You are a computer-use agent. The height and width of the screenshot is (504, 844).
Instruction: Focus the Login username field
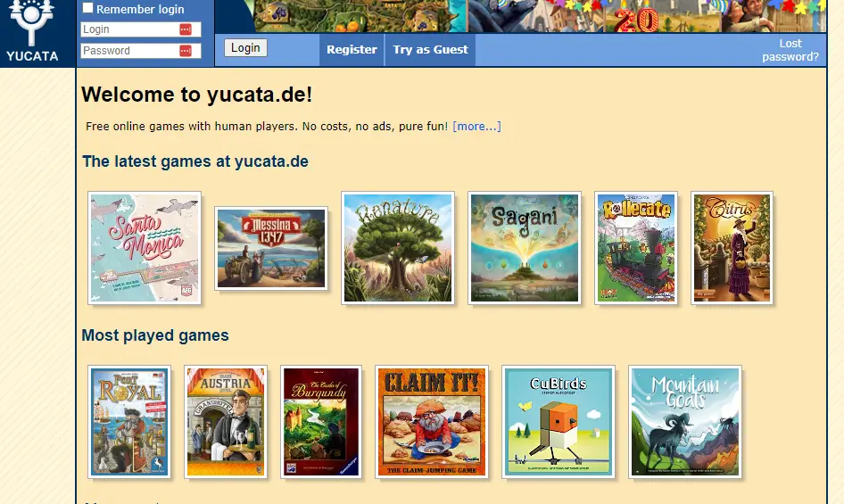pos(141,29)
